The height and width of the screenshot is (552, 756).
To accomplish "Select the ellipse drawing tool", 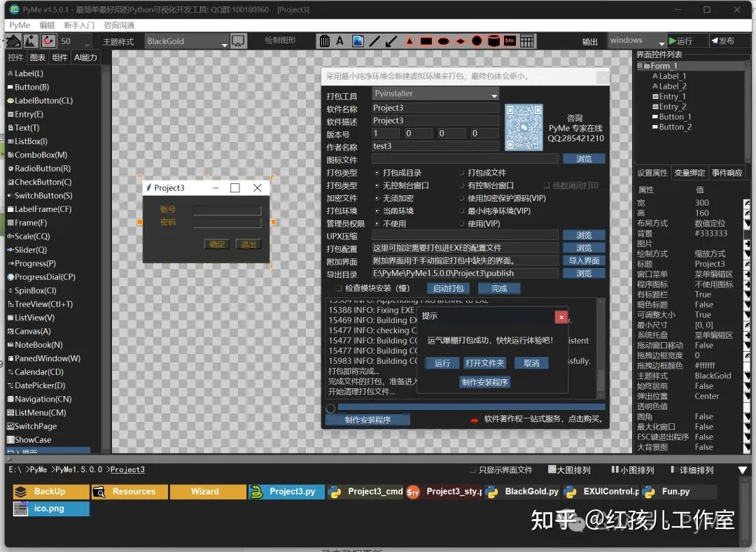I will click(x=442, y=41).
